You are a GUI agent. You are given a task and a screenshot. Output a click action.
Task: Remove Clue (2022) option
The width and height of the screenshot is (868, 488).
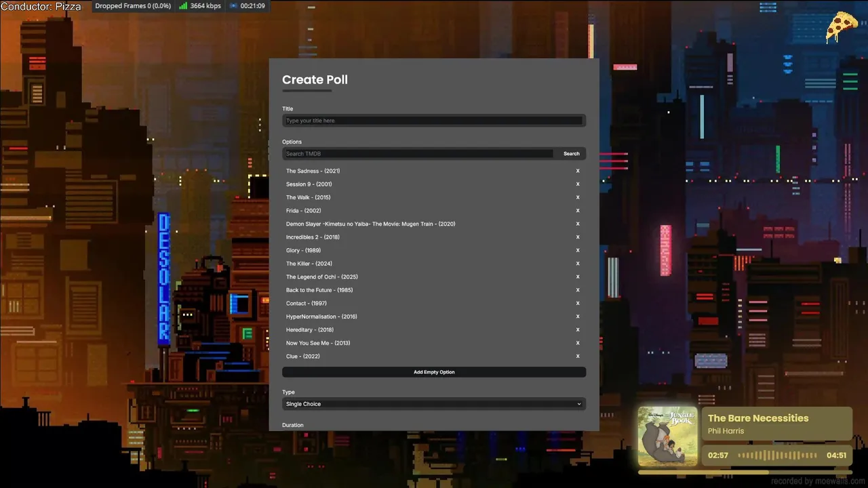578,356
